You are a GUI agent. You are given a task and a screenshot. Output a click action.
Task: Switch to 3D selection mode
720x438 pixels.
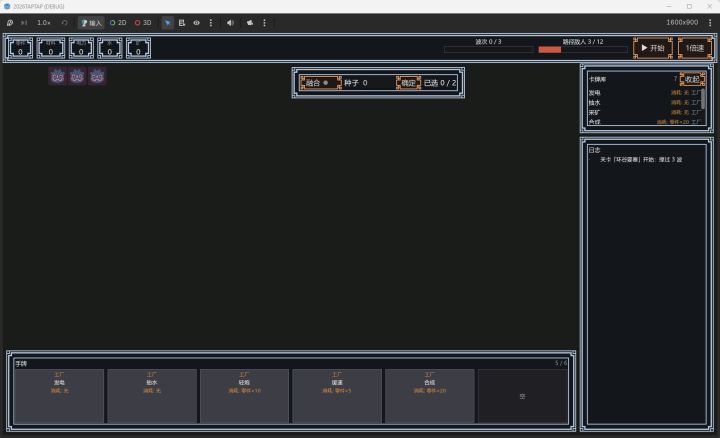coord(143,22)
